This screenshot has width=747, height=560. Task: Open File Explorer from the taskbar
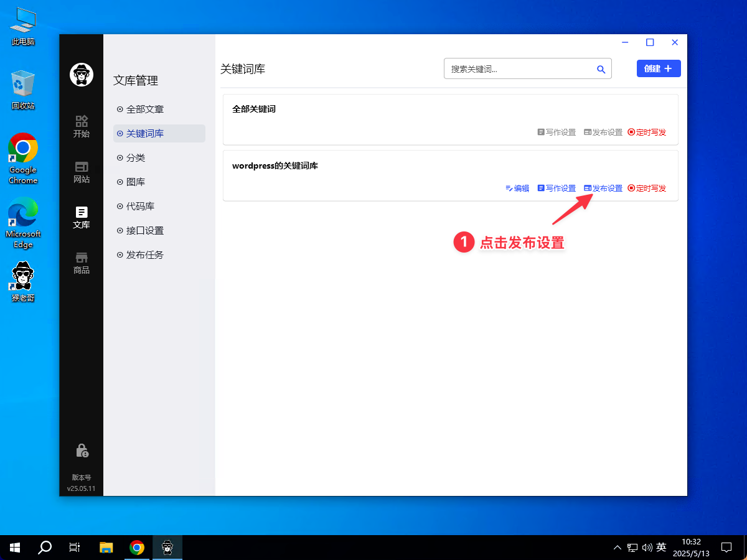coord(106,548)
